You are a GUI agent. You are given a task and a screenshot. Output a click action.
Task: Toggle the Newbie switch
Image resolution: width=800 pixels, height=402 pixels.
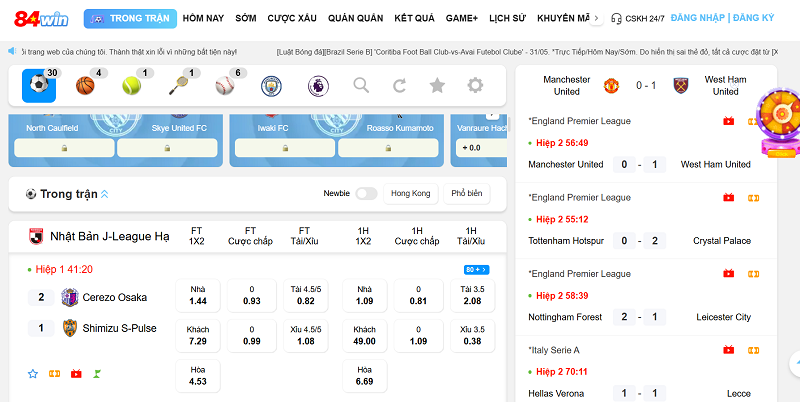click(366, 193)
